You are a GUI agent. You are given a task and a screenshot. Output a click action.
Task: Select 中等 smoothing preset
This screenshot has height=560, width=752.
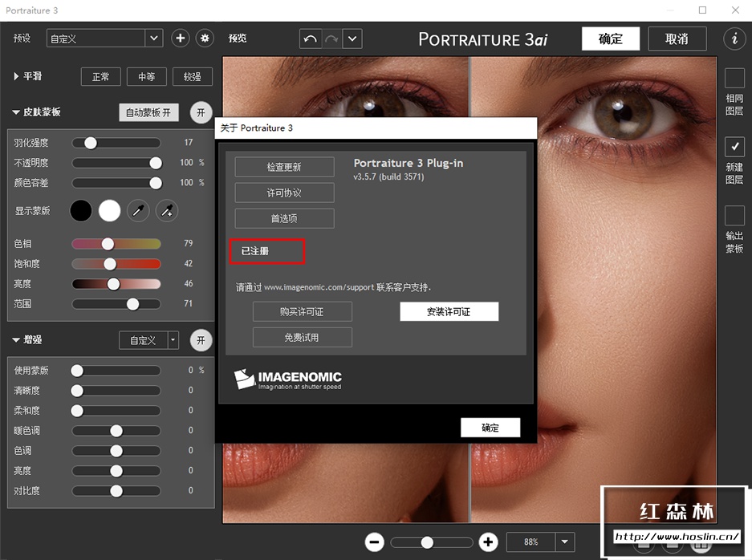[147, 77]
